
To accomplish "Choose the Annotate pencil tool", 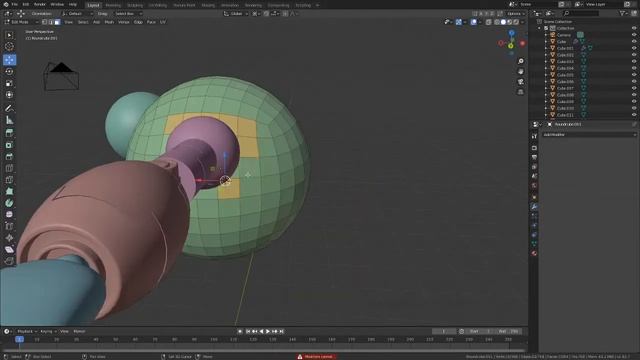I will pyautogui.click(x=9, y=108).
